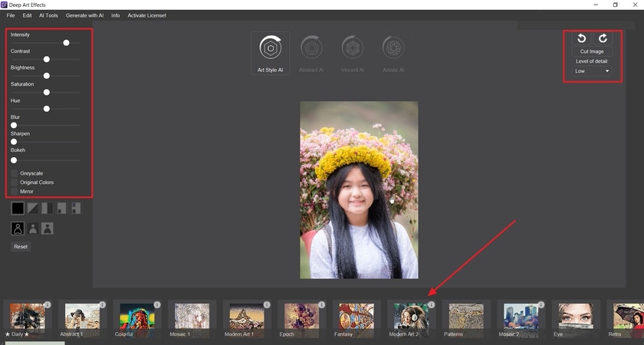This screenshot has height=345, width=644.
Task: Enable the Original Colors checkbox
Action: (x=15, y=182)
